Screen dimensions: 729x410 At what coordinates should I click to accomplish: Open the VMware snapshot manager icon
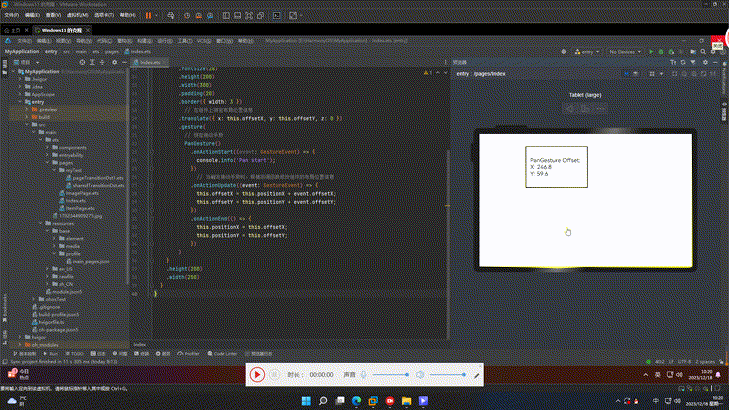210,15
